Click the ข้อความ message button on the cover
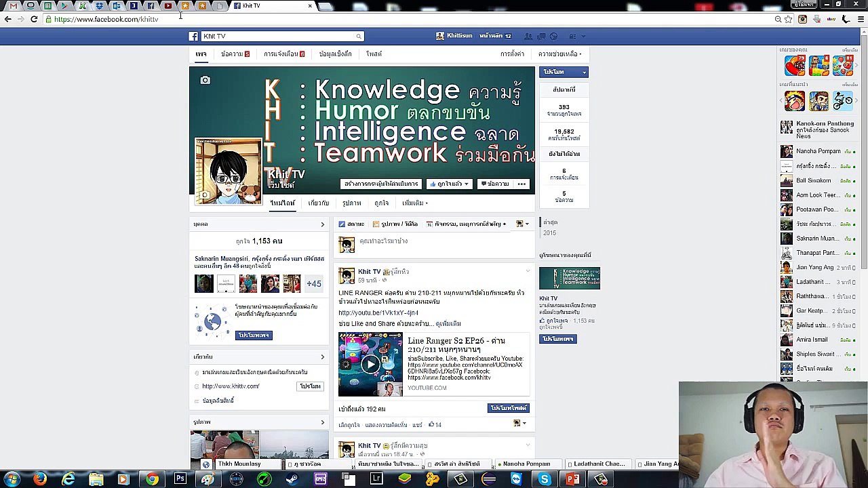The image size is (868, 488). (494, 184)
